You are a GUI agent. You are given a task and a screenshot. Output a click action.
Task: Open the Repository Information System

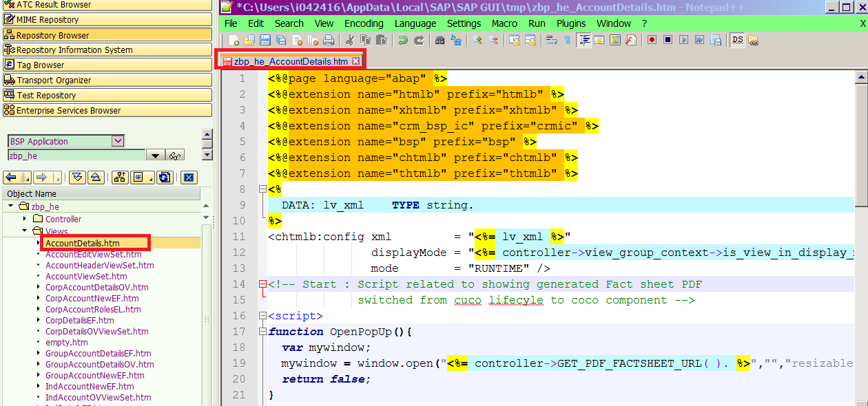(107, 50)
